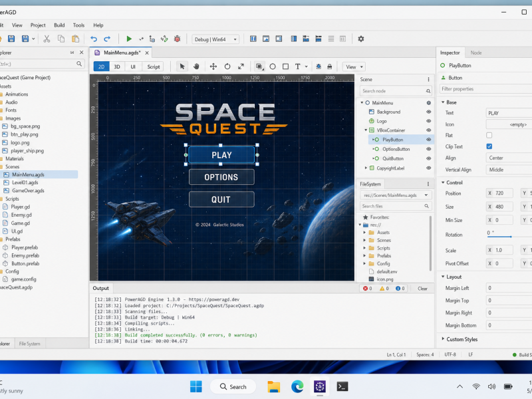Collapse the Layout section in Inspector
This screenshot has width=532, height=399.
443,277
